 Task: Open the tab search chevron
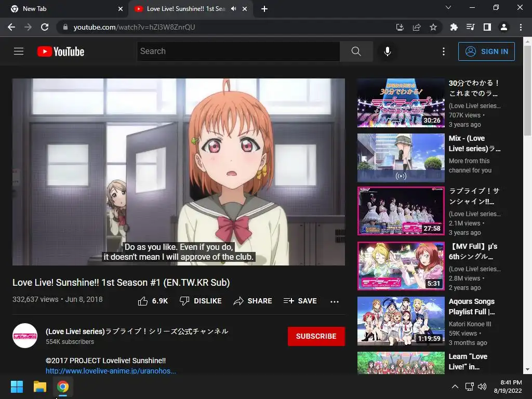point(448,7)
